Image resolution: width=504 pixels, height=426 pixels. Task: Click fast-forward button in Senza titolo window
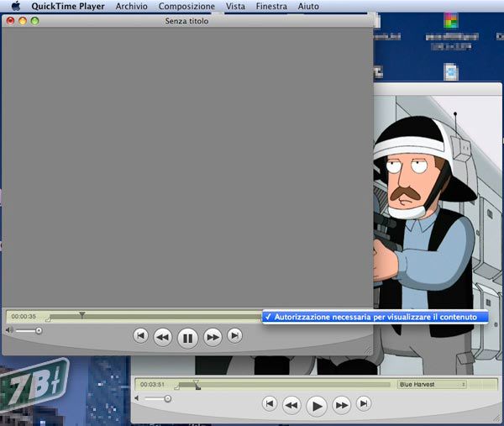tap(213, 338)
